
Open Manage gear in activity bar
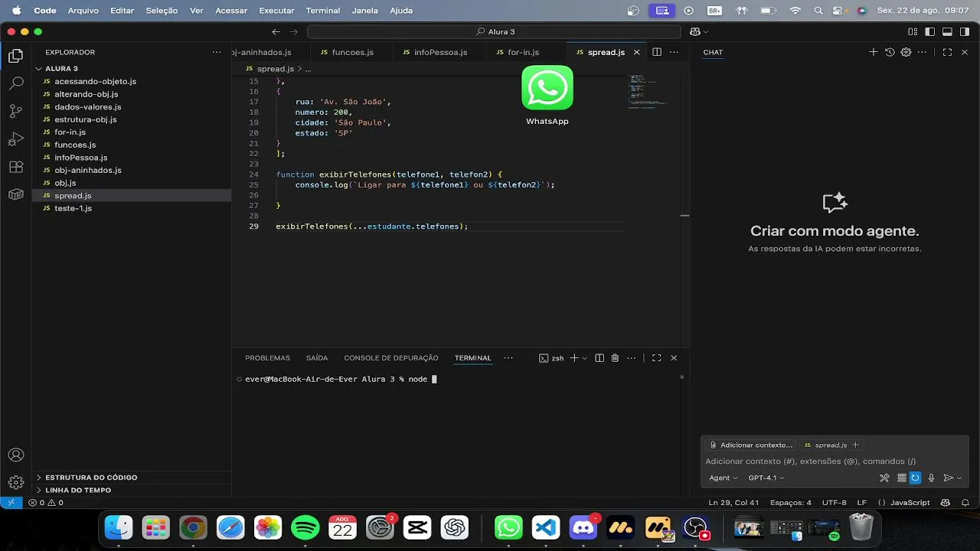click(x=15, y=482)
